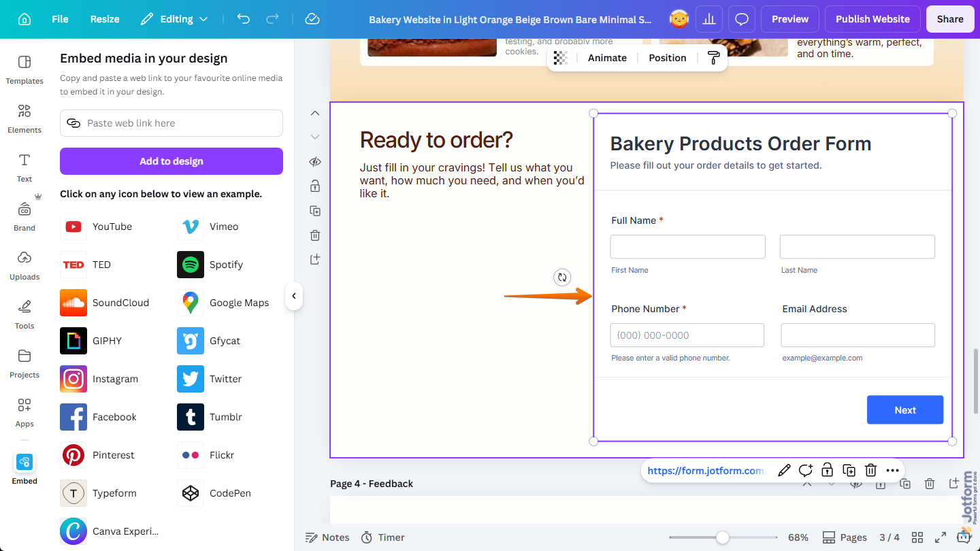Open transparency checkerboard icon in toolbar

tap(561, 58)
